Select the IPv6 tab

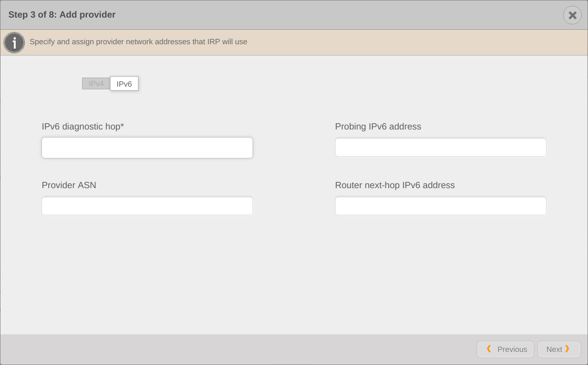tap(124, 83)
